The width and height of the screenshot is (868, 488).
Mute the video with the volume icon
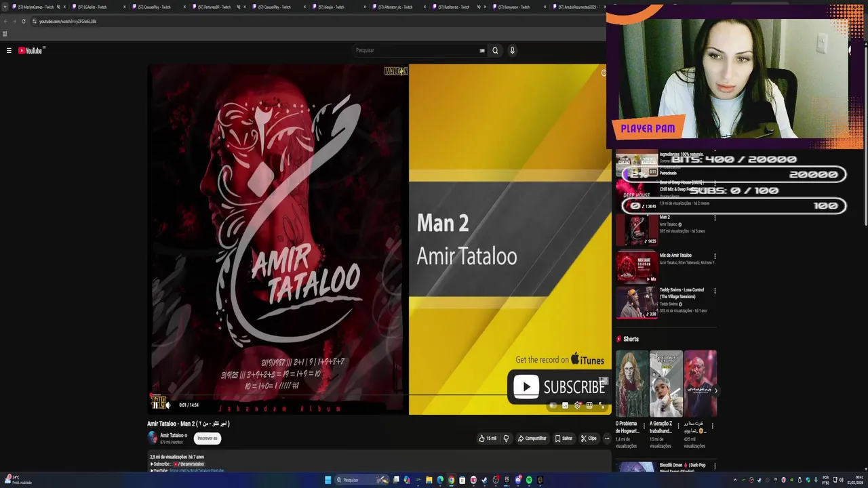[168, 405]
